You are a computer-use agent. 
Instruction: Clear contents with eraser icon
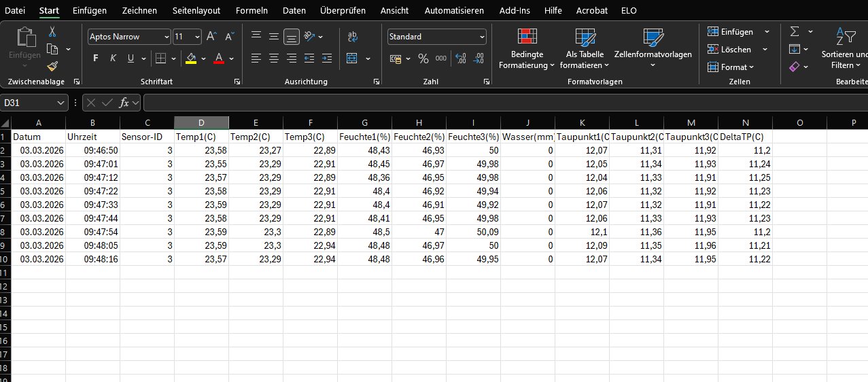(x=794, y=67)
